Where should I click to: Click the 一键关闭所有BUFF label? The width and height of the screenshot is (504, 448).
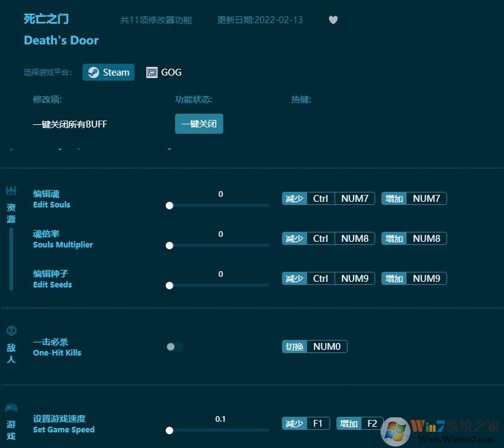pos(70,124)
